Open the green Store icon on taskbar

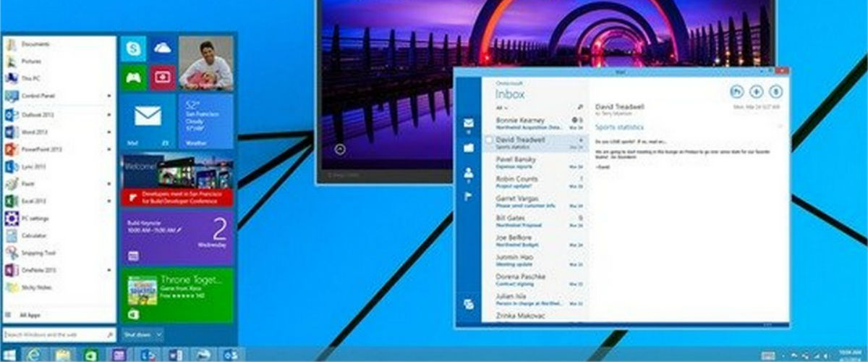click(x=90, y=355)
